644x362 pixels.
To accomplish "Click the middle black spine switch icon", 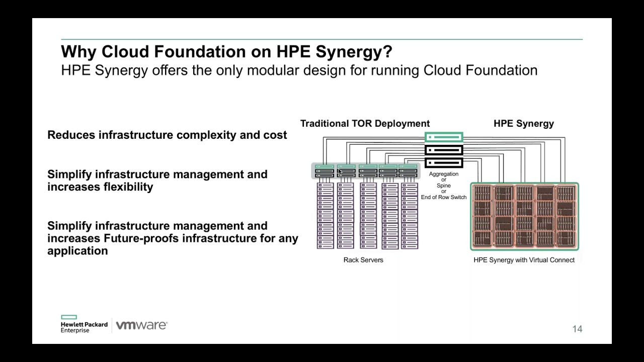I will [444, 150].
